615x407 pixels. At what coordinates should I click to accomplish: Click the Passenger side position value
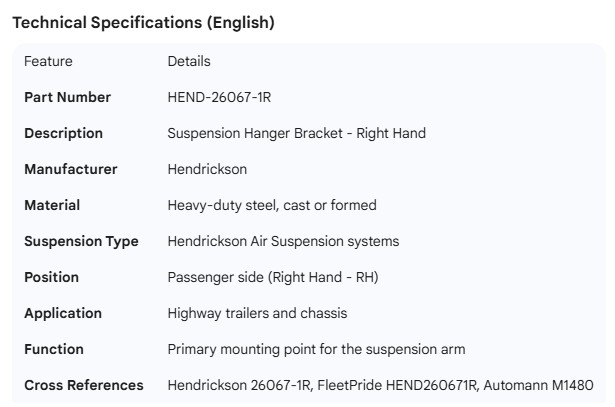coord(273,278)
